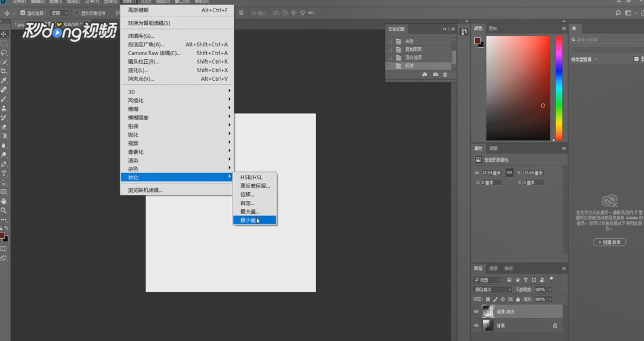Toggle the 自动选择 auto-select checkbox
Viewport: 644px width, 341px height.
click(23, 13)
